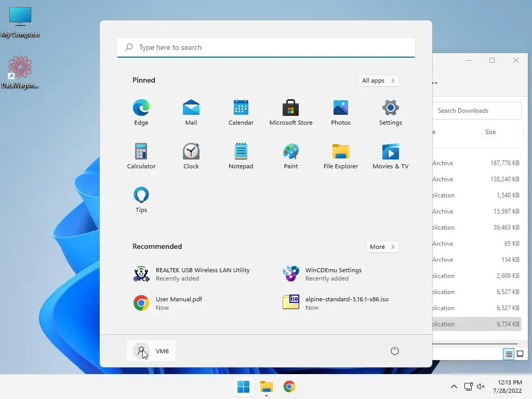Open pinned File Explorer app
This screenshot has width=532, height=399.
[341, 156]
